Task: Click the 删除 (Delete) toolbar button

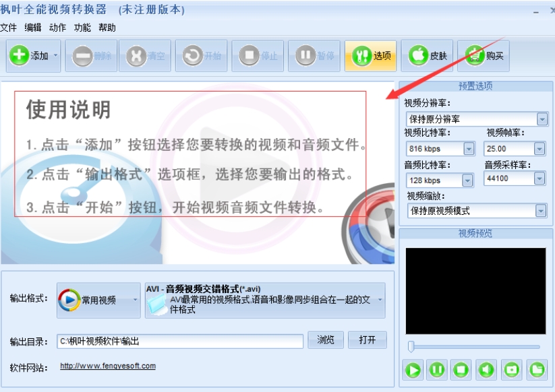Action: 91,56
